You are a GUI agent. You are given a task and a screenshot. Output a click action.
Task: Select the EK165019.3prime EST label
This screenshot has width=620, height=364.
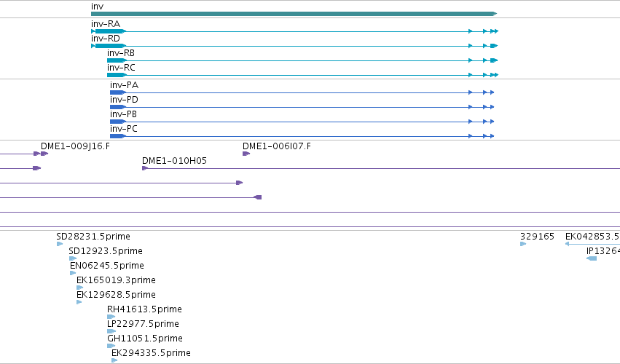tap(116, 280)
